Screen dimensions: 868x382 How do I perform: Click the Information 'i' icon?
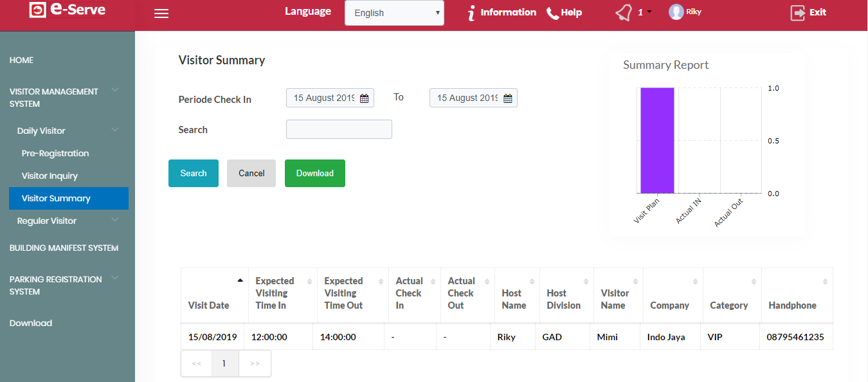[x=472, y=13]
